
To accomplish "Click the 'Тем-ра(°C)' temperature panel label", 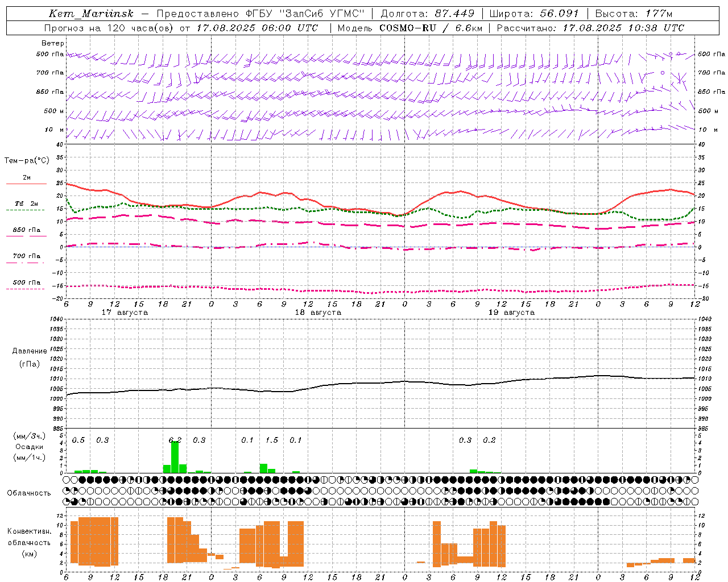I will (27, 160).
